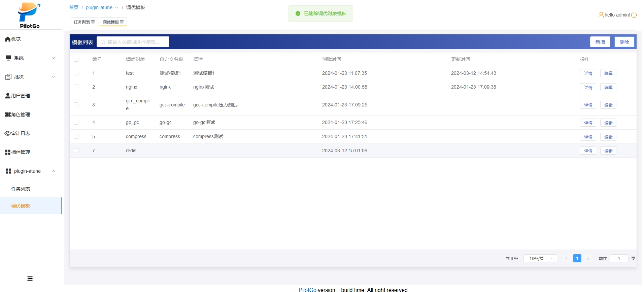Image resolution: width=644 pixels, height=292 pixels.
Task: Switch to the 任务列表 tab
Action: pos(82,22)
